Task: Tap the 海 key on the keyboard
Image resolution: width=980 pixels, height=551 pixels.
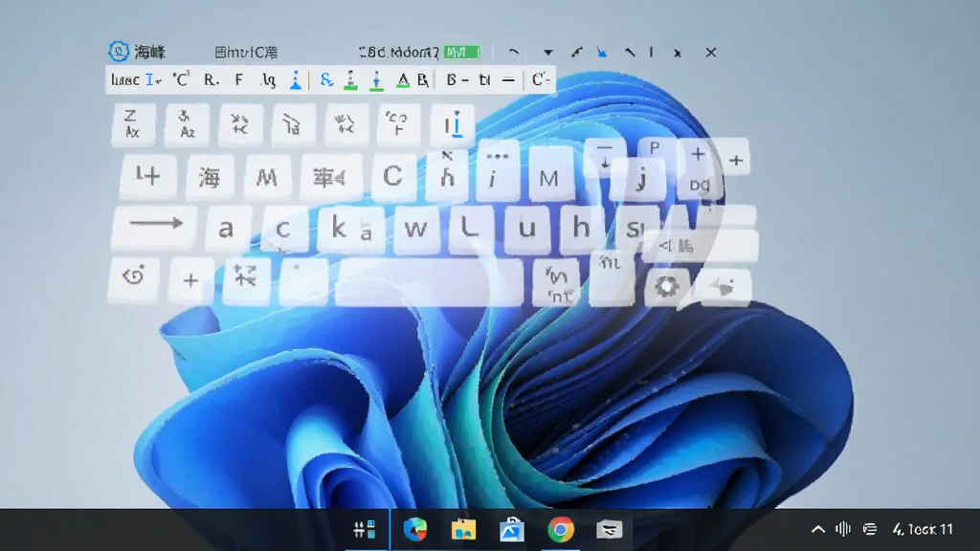Action: pos(210,178)
